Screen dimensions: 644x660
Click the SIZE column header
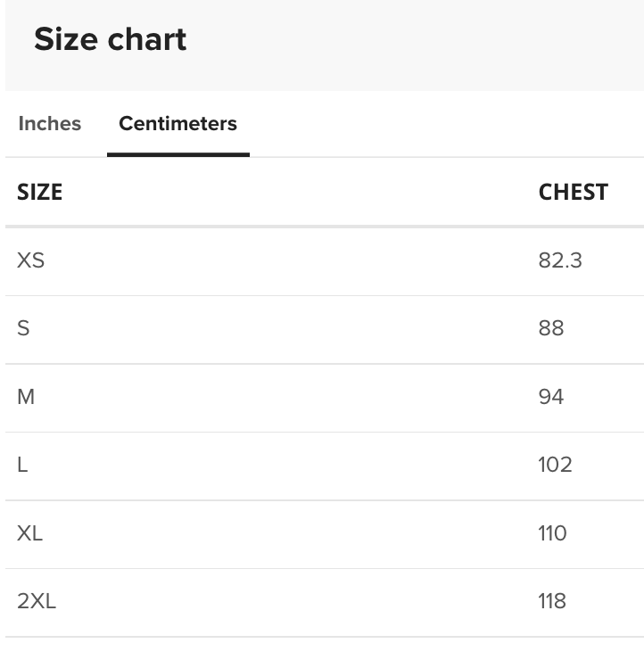tap(39, 192)
